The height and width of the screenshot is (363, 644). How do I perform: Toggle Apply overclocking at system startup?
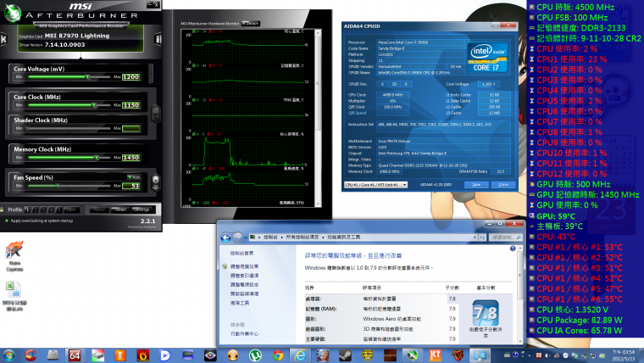tap(7, 220)
